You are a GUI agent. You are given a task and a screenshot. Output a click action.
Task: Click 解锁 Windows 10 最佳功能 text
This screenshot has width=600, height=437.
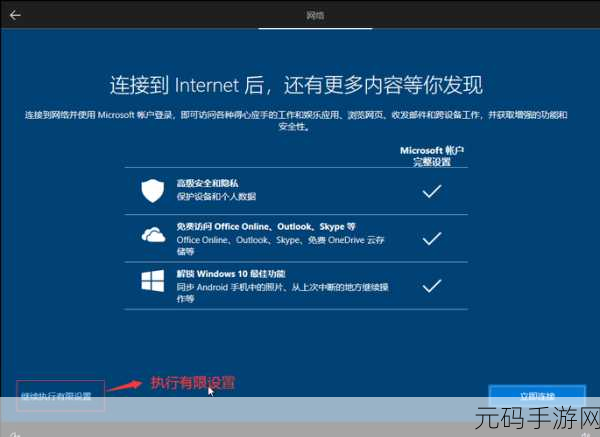(231, 274)
